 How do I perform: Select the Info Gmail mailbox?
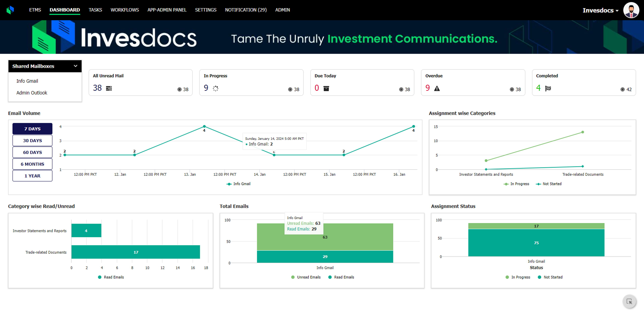(x=27, y=81)
